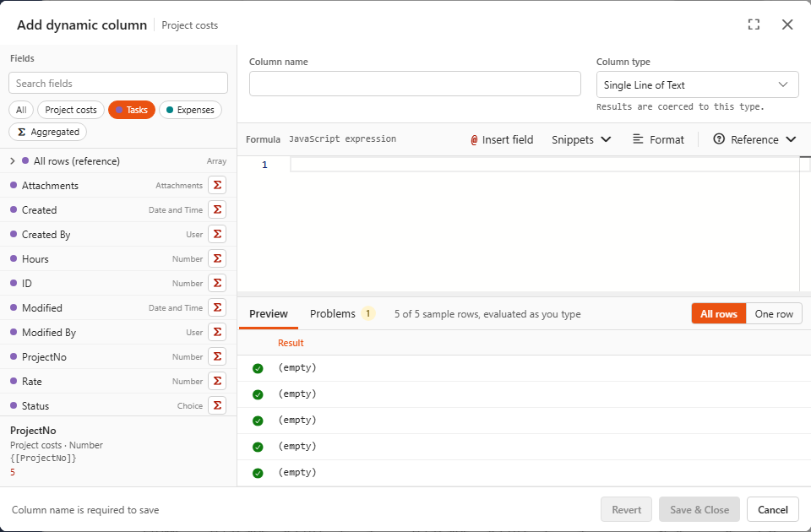
Task: Click the Save & Close button
Action: coord(699,510)
